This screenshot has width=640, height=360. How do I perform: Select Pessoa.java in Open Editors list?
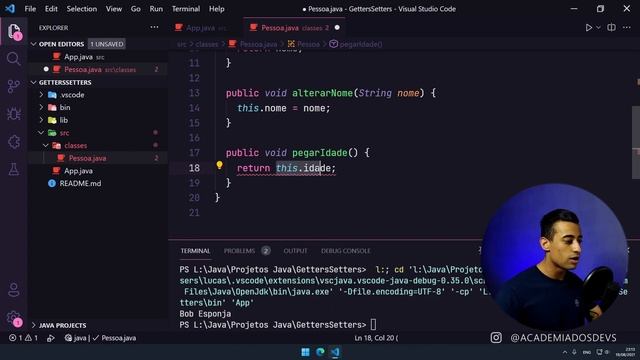click(98, 69)
